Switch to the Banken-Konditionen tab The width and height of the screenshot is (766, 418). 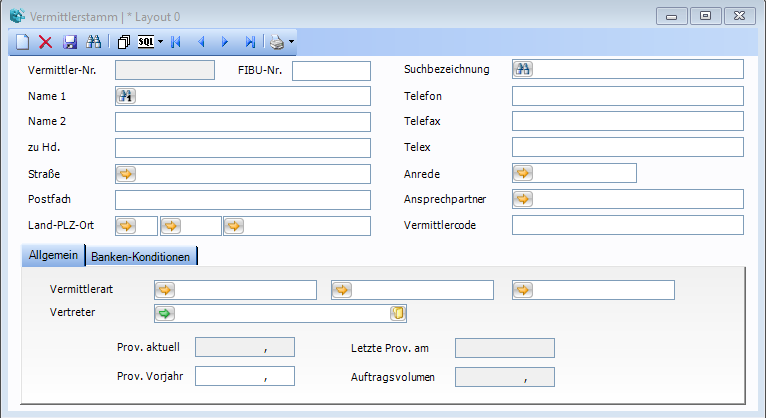coord(140,256)
